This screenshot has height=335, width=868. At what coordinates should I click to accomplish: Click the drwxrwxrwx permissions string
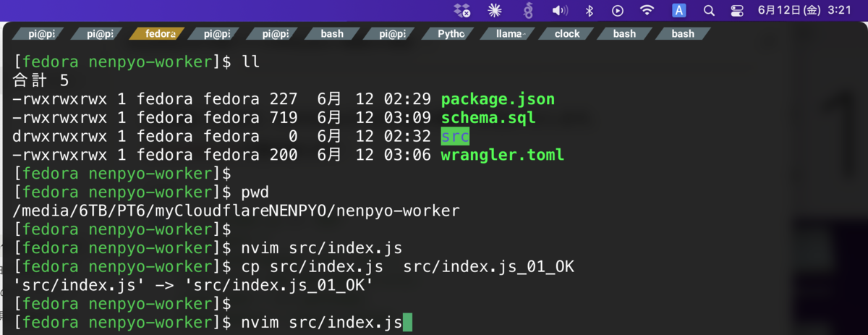click(x=59, y=136)
